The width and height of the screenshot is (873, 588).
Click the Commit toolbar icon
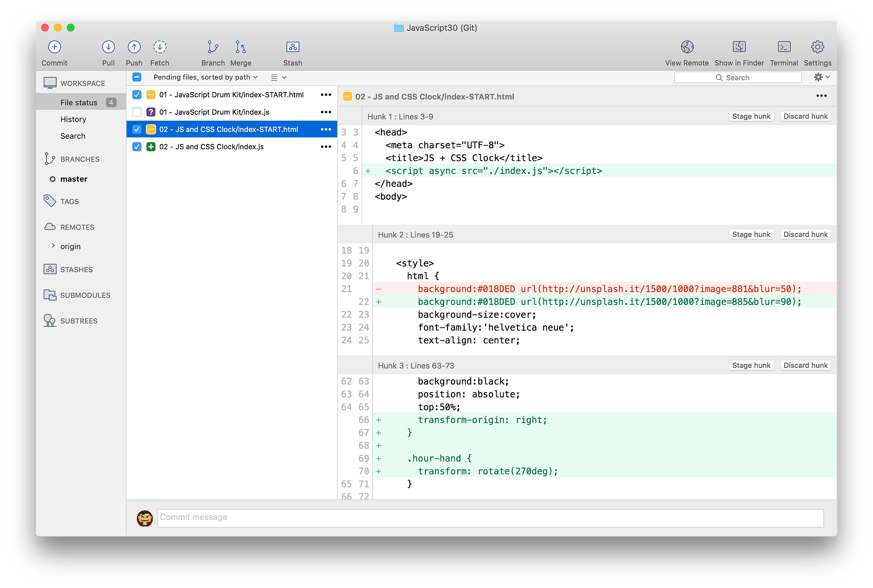pos(54,47)
